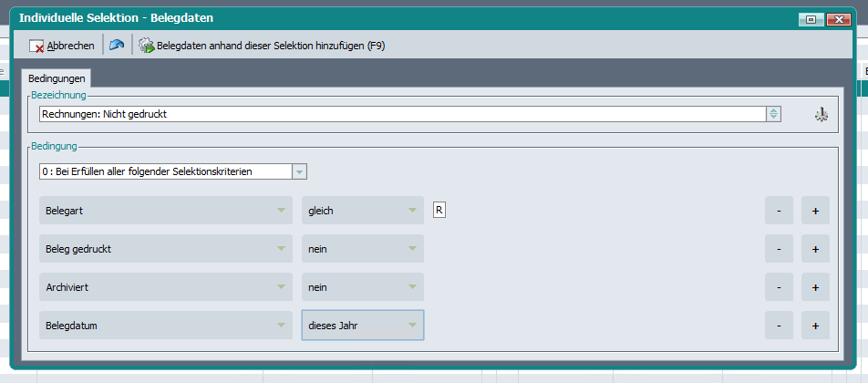This screenshot has width=868, height=383.
Task: Add criterion after Belegart row with plus
Action: pyautogui.click(x=815, y=211)
